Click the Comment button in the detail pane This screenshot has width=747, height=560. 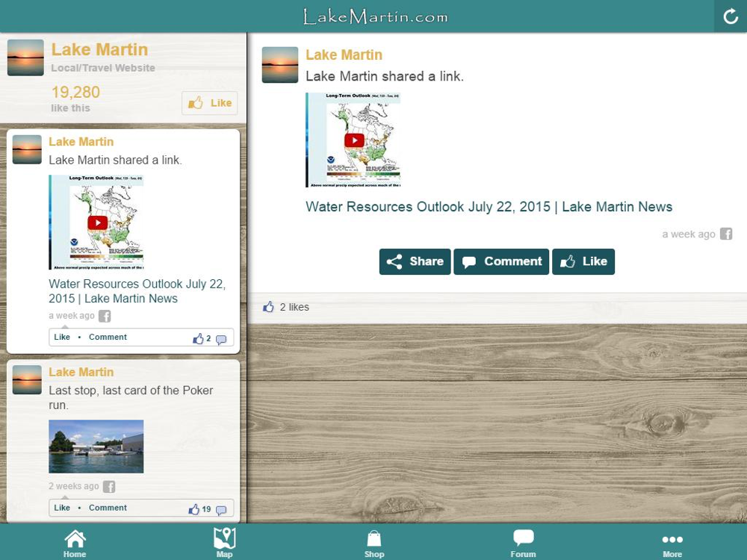(501, 261)
